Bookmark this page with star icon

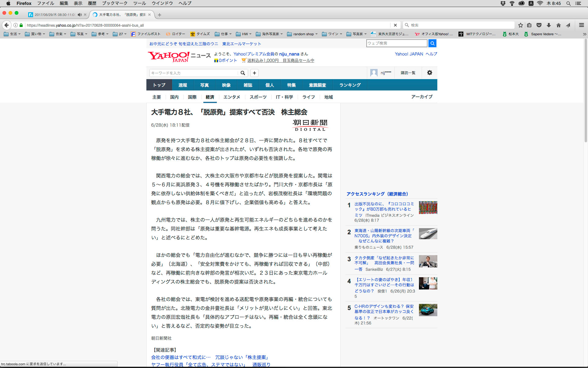click(x=521, y=25)
